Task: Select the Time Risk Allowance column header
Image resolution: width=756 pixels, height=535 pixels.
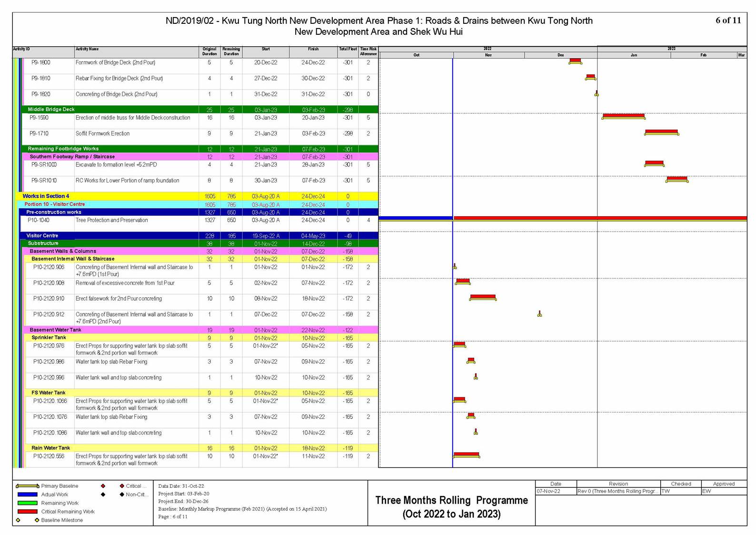Action: tap(368, 51)
